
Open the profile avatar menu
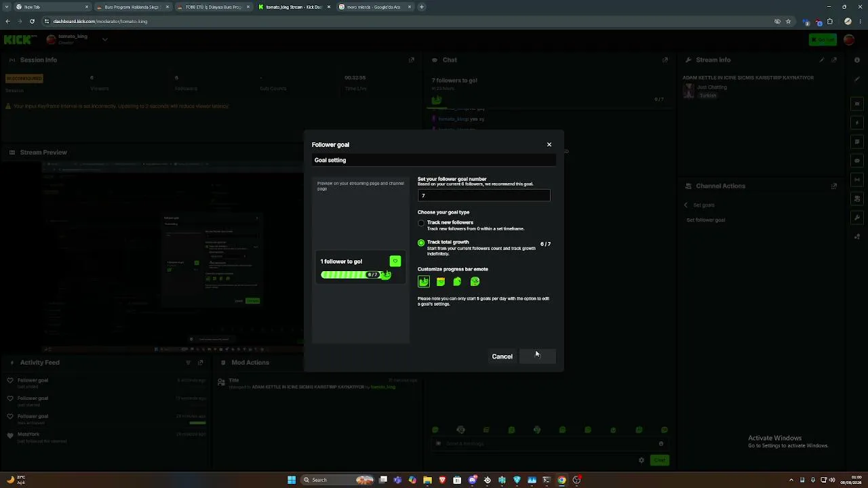pyautogui.click(x=849, y=40)
